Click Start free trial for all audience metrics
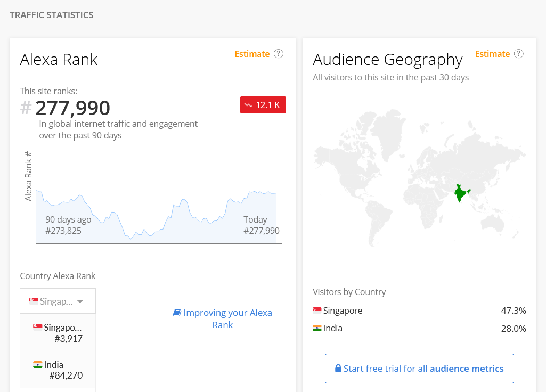 point(419,369)
